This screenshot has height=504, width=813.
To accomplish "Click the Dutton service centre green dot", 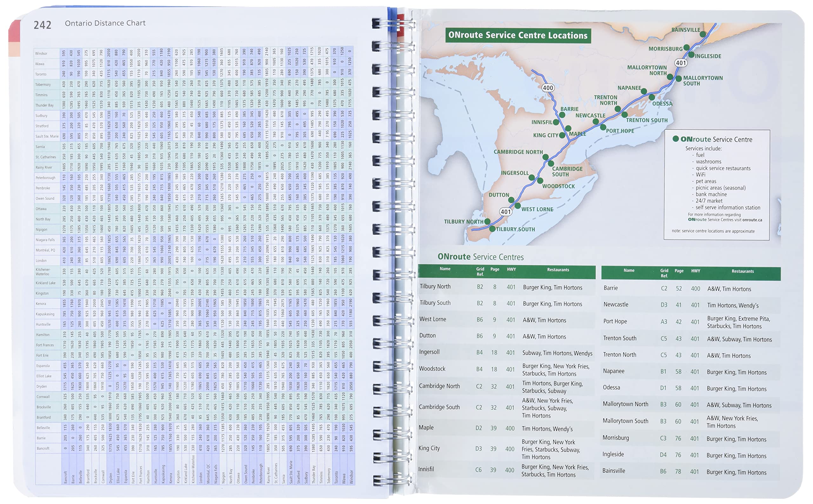I will coord(511,200).
